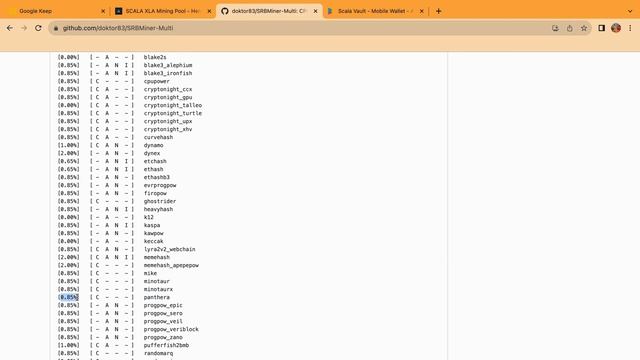This screenshot has width=640, height=360.
Task: Click the 'cryptonight_upx' algorithm text
Action: [168, 121]
